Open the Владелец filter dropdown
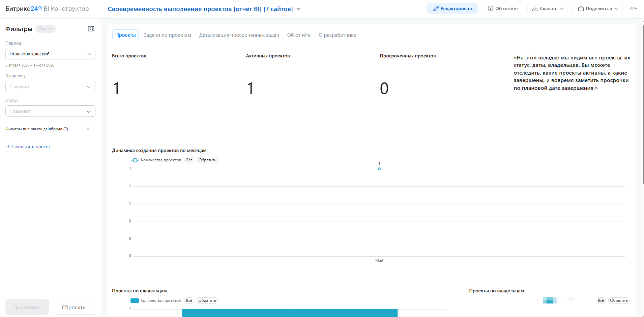This screenshot has height=317, width=644. pyautogui.click(x=50, y=86)
